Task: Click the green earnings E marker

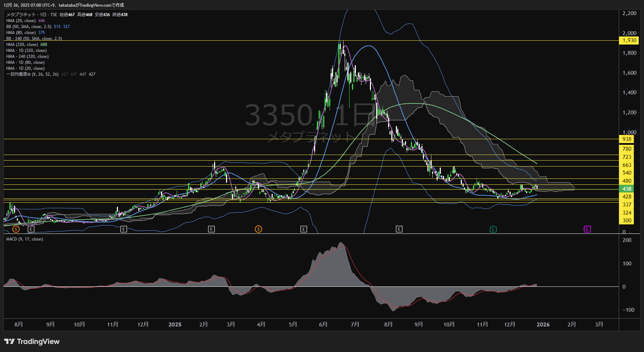Action: (x=493, y=229)
